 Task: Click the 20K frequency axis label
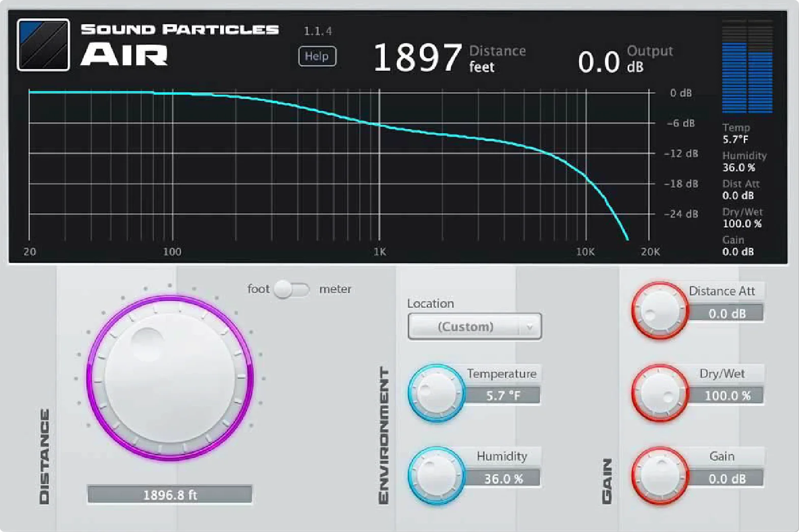(650, 251)
